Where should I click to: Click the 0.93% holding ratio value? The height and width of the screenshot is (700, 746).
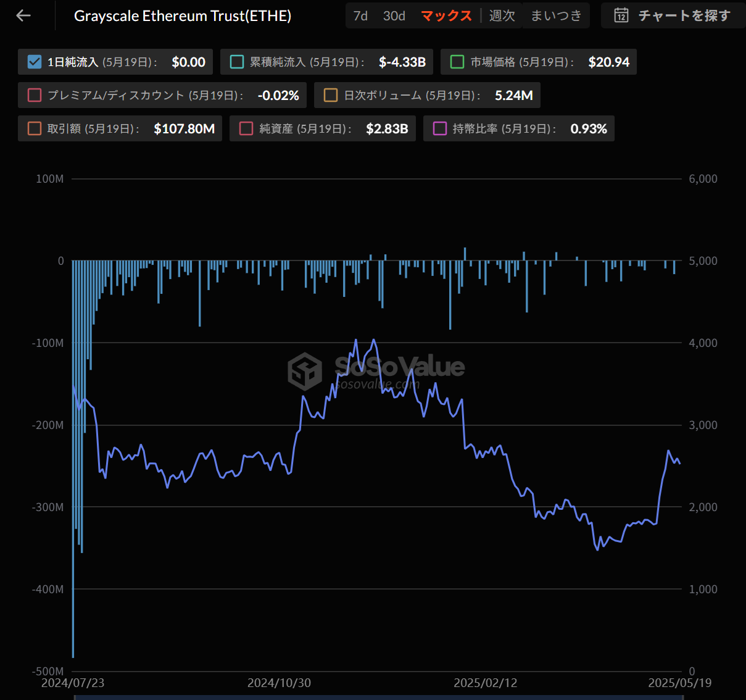tap(589, 128)
